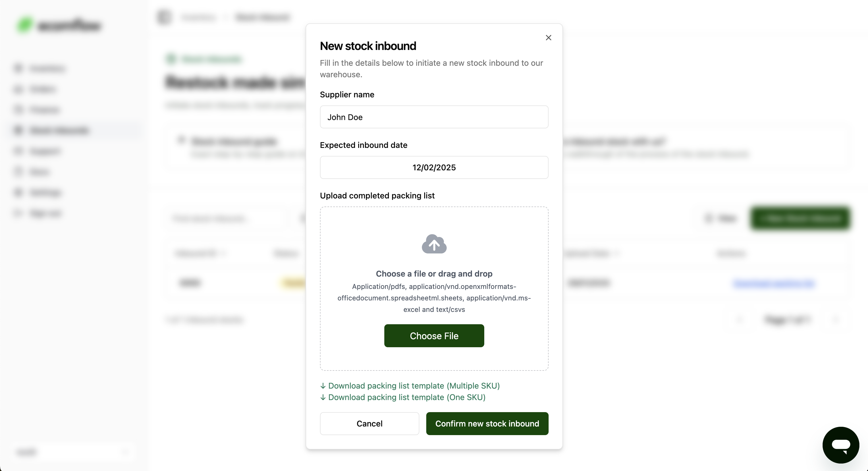Open the chat support bubble
Image resolution: width=868 pixels, height=471 pixels.
pos(840,445)
